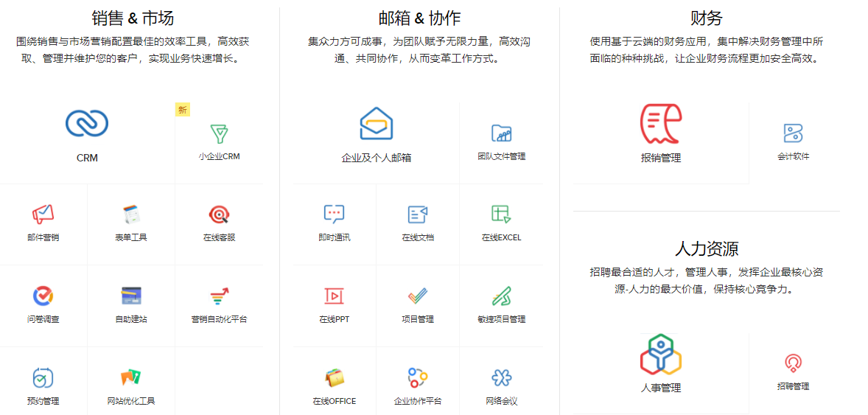Open the 企业及个人邮箱 envelope icon
The width and height of the screenshot is (868, 415).
pyautogui.click(x=376, y=124)
